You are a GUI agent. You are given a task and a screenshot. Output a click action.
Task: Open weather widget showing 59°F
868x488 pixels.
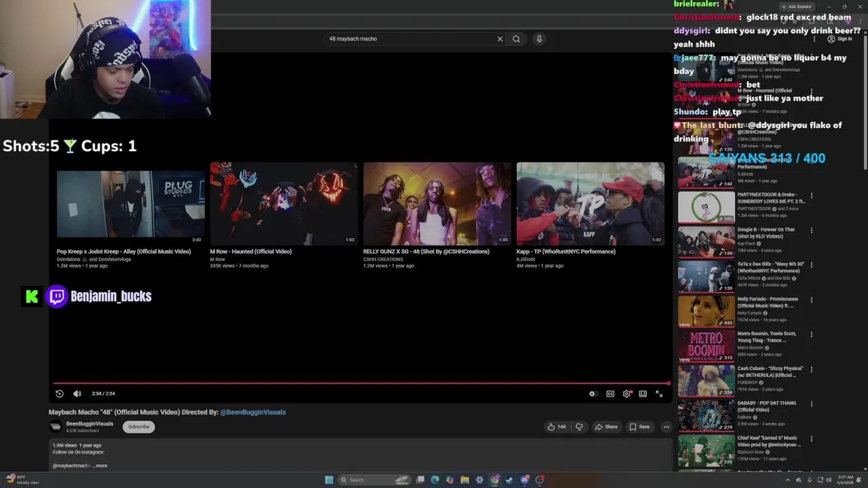[x=22, y=480]
